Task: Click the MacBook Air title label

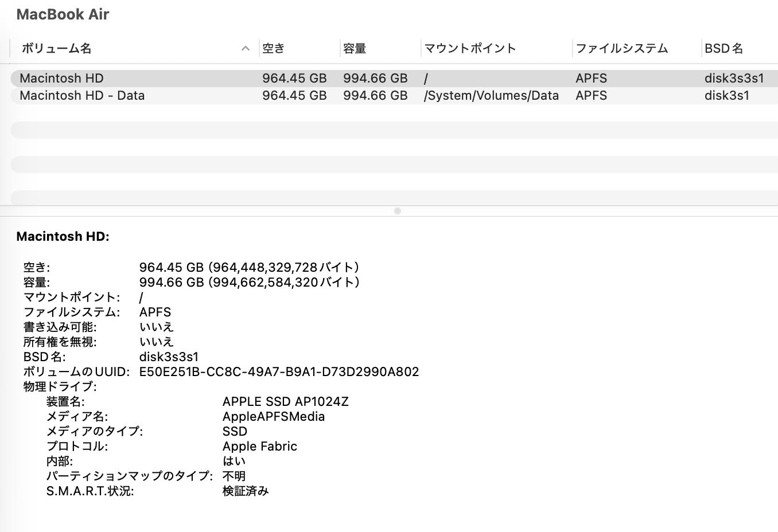Action: [x=63, y=14]
